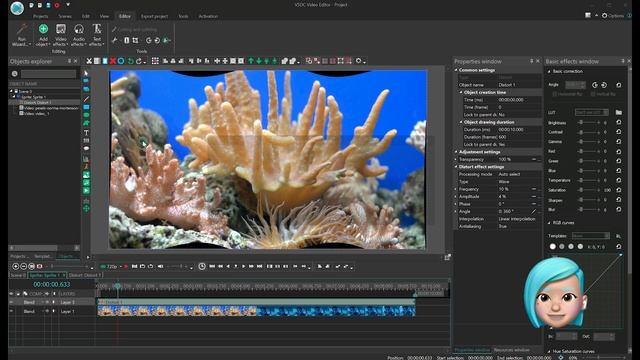
Task: Open Text effects in the ribbon
Action: 96,35
